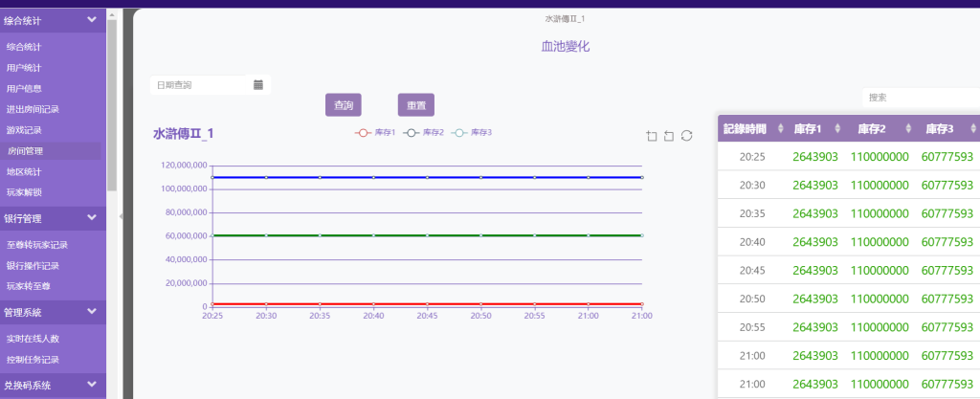Focus the 日期查詢 input field

[x=199, y=85]
